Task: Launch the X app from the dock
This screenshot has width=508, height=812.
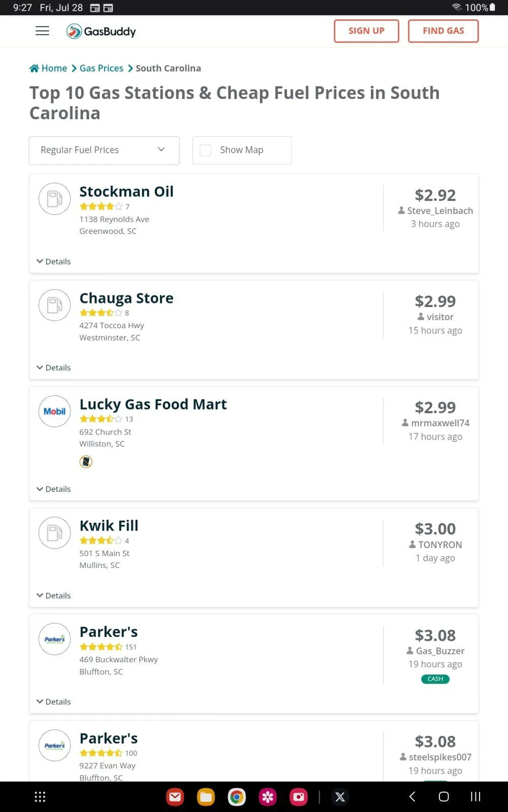Action: (340, 797)
